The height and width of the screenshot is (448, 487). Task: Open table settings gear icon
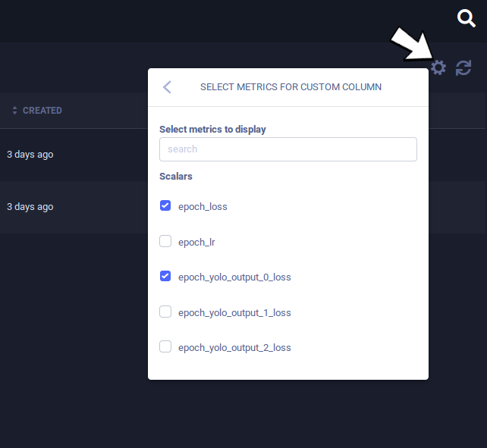[438, 68]
